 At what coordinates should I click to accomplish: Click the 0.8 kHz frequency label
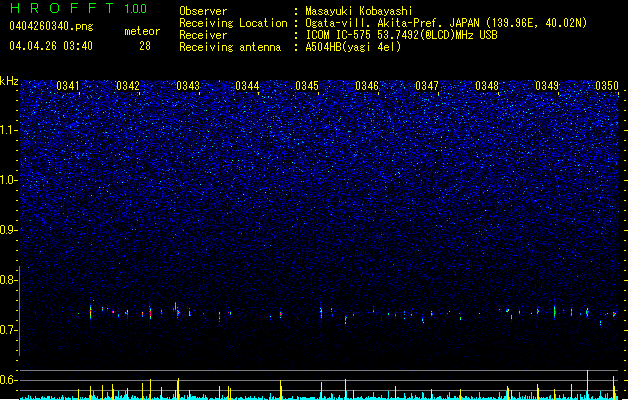tap(9, 280)
